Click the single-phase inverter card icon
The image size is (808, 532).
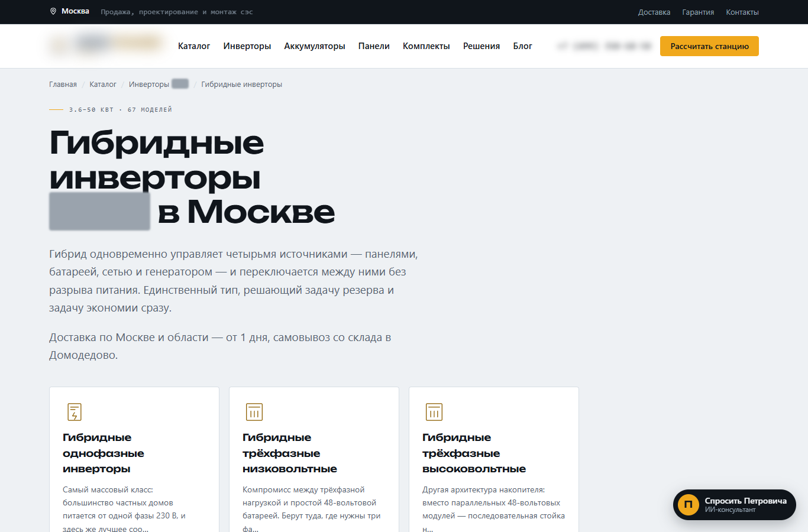[75, 412]
